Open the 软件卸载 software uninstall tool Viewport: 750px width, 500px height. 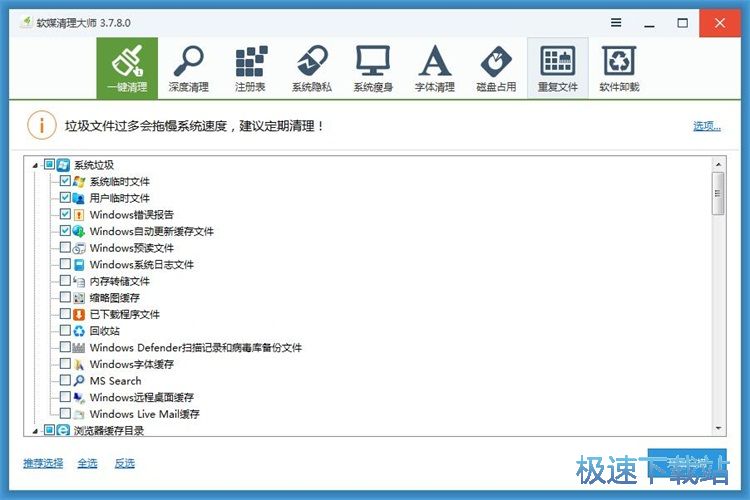pos(619,68)
